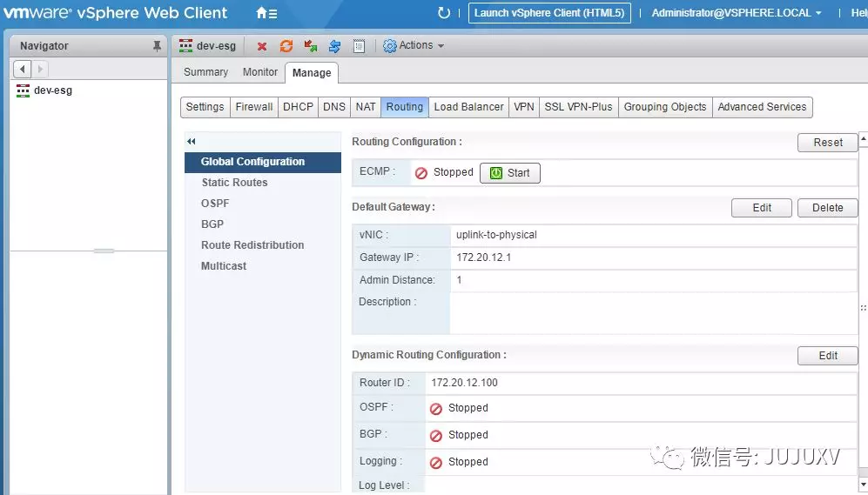This screenshot has height=495, width=868.
Task: Click the red delete X toolbar icon
Action: tap(262, 46)
